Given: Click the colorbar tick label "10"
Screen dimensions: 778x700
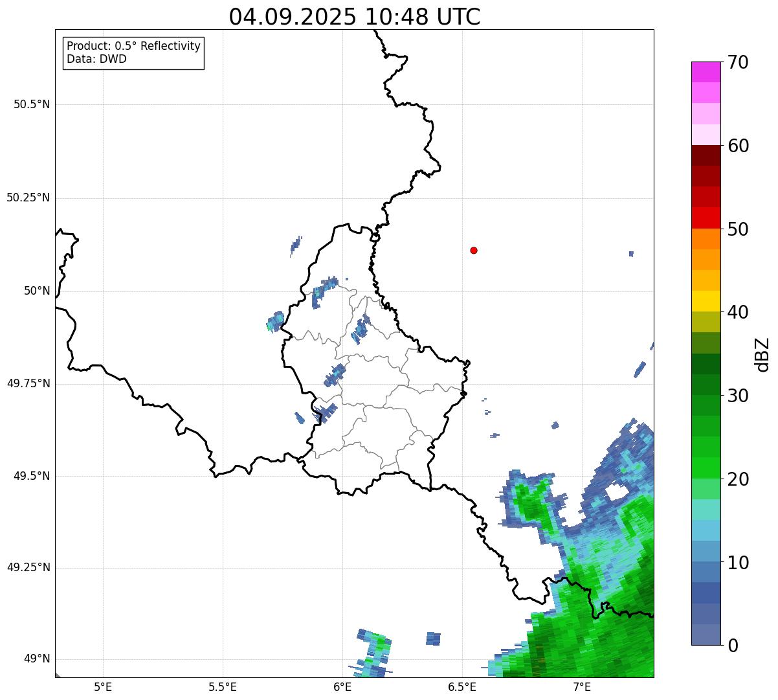Looking at the screenshot, I should click(x=738, y=563).
